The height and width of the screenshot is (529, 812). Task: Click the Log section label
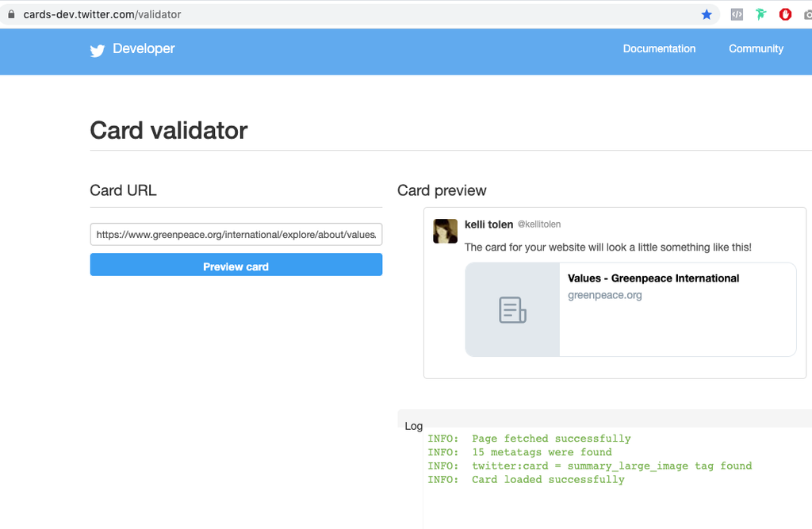413,426
